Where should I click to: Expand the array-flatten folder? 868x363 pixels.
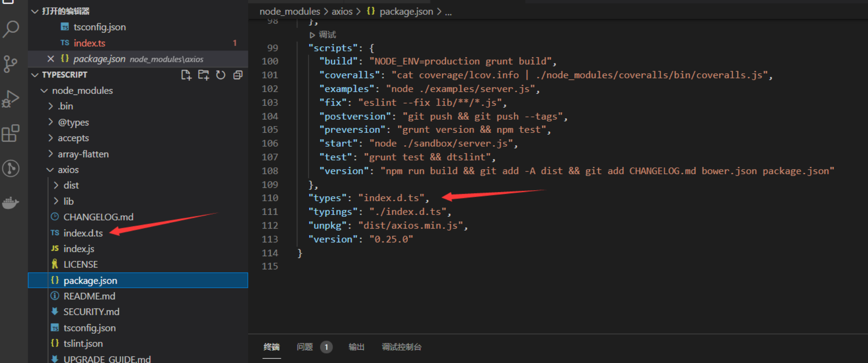(50, 154)
